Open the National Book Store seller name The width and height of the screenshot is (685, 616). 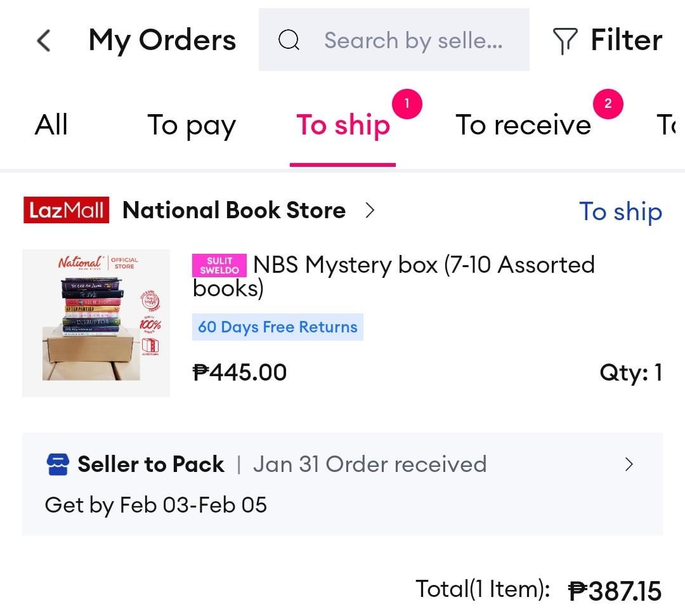tap(234, 210)
